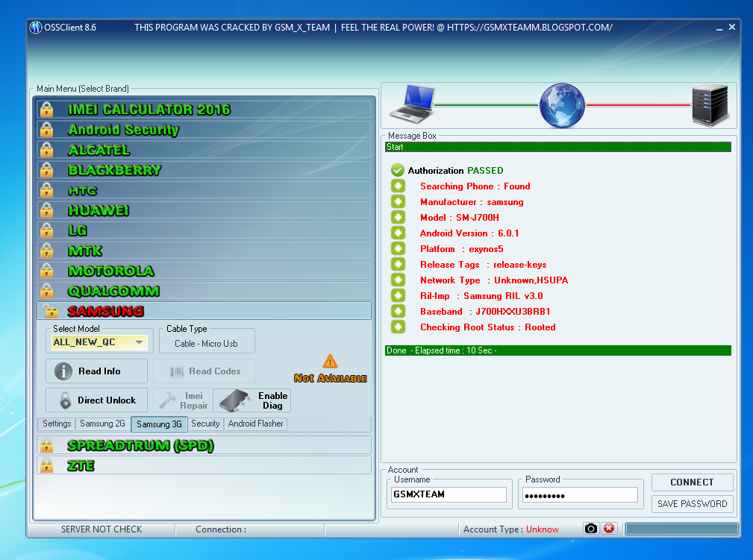Click the Direct Unlock button
Image resolution: width=753 pixels, height=560 pixels.
click(x=96, y=400)
